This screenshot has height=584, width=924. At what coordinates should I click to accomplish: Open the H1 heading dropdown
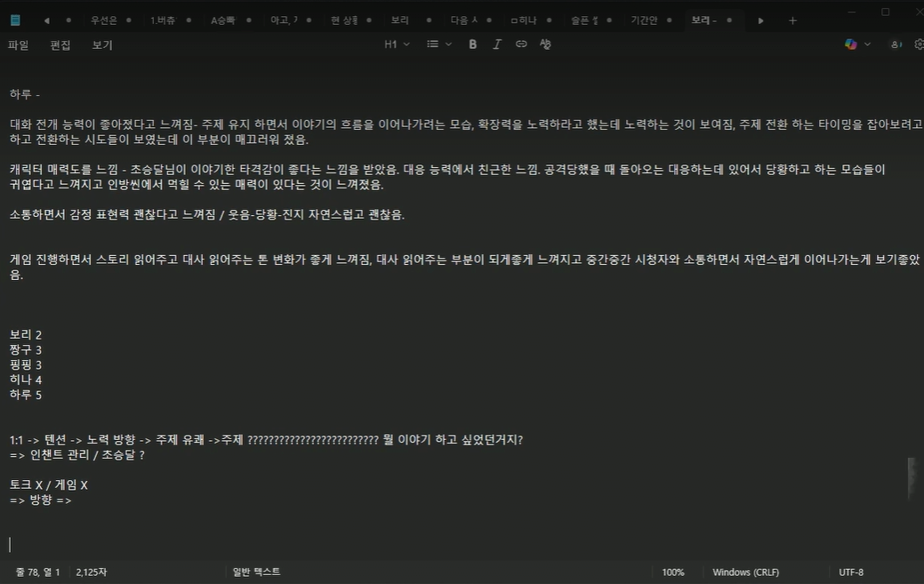click(397, 44)
